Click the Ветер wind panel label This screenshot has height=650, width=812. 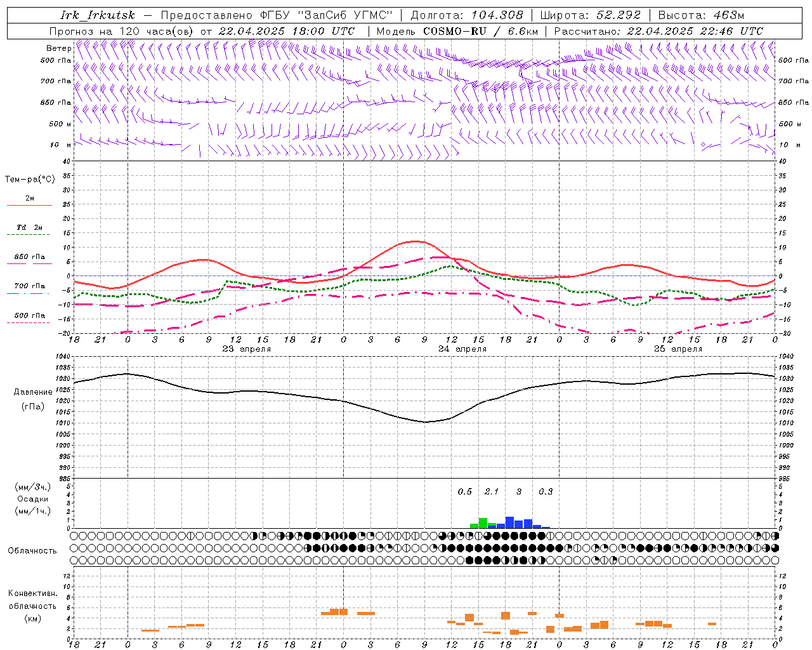click(58, 48)
